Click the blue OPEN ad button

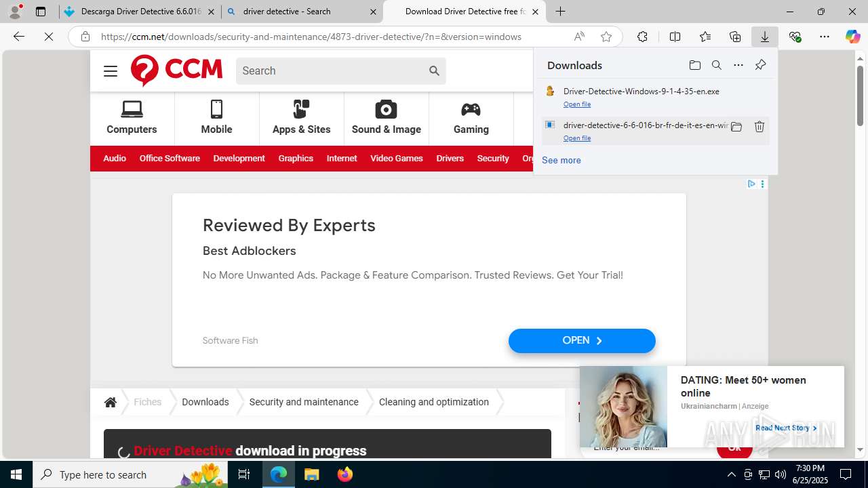582,341
